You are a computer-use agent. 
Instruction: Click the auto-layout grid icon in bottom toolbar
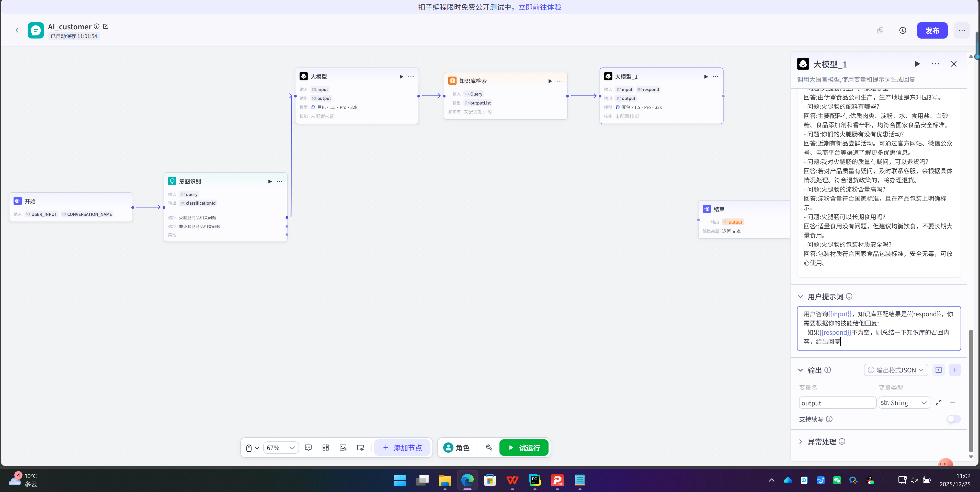(x=325, y=448)
